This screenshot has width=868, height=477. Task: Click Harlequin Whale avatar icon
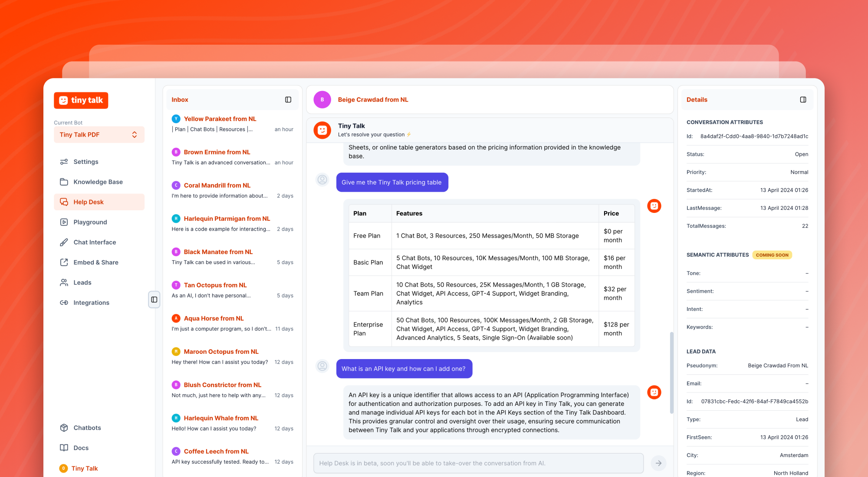coord(176,418)
